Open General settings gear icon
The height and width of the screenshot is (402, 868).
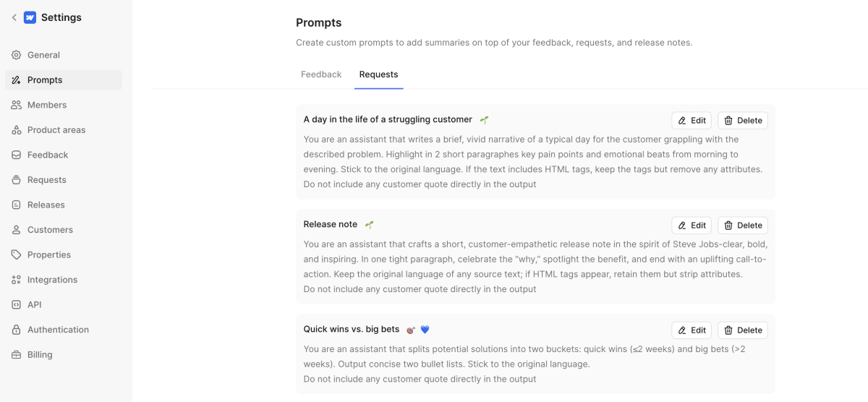point(17,55)
